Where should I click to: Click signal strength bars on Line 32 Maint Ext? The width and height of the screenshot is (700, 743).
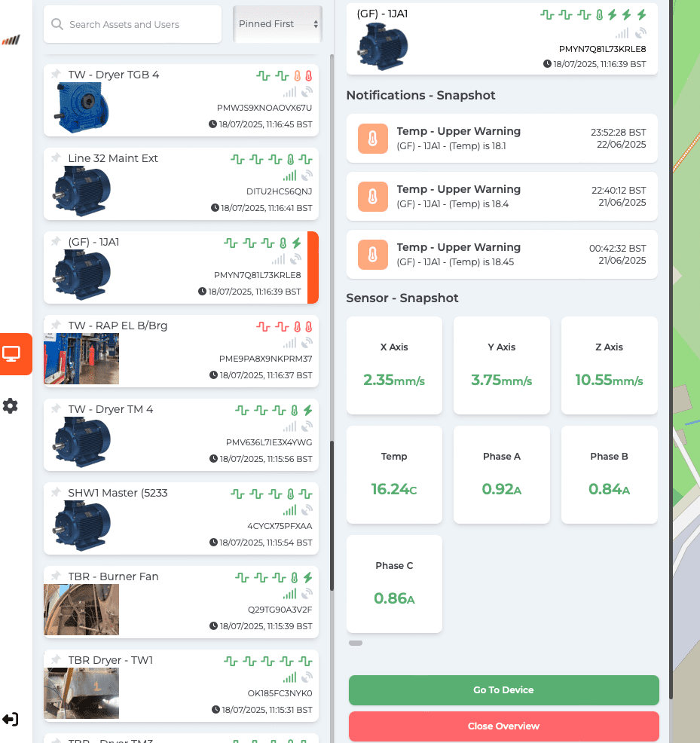(289, 176)
